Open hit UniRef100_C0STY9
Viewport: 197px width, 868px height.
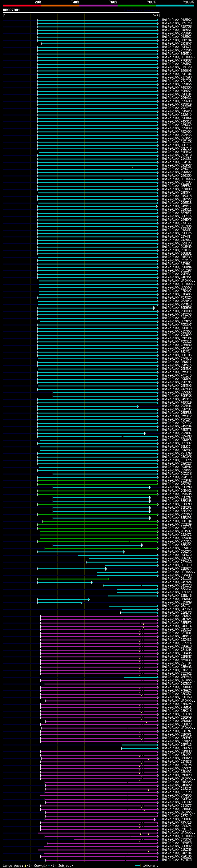click(x=176, y=23)
